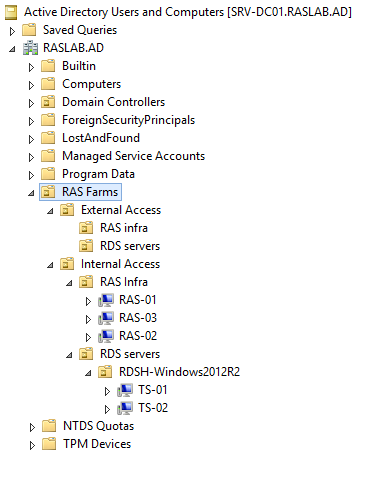Select the Saved Queries label
The width and height of the screenshot is (368, 479).
click(x=80, y=30)
